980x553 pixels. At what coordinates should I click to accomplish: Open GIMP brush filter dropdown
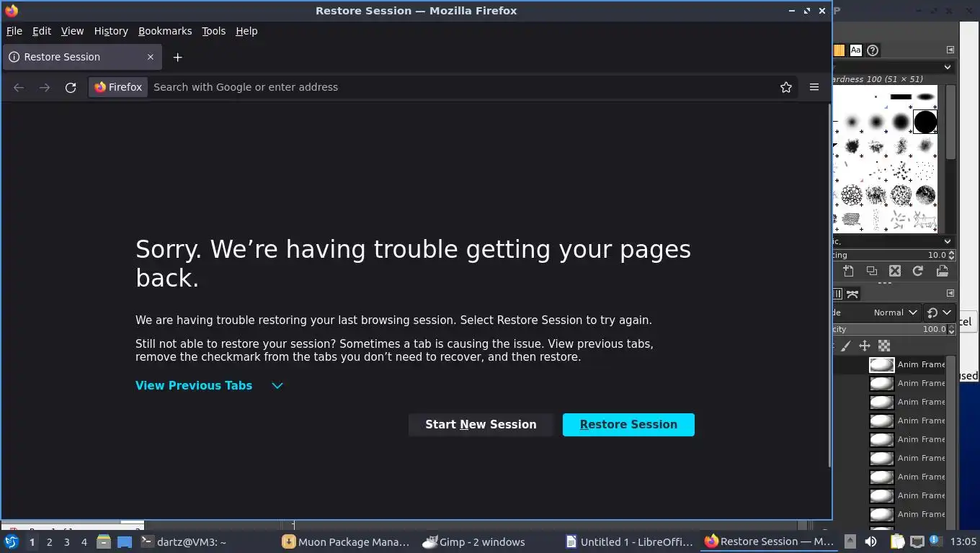948,67
